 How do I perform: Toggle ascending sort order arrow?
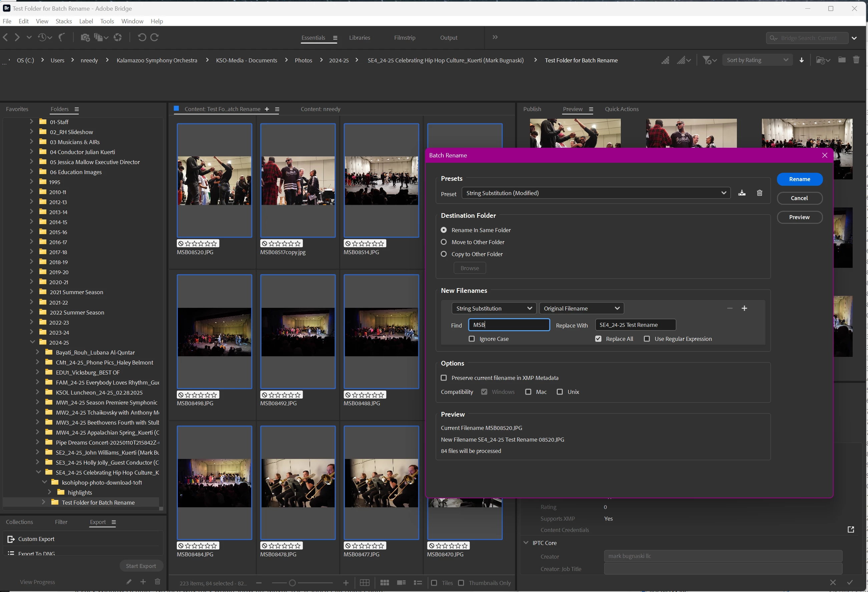[802, 60]
